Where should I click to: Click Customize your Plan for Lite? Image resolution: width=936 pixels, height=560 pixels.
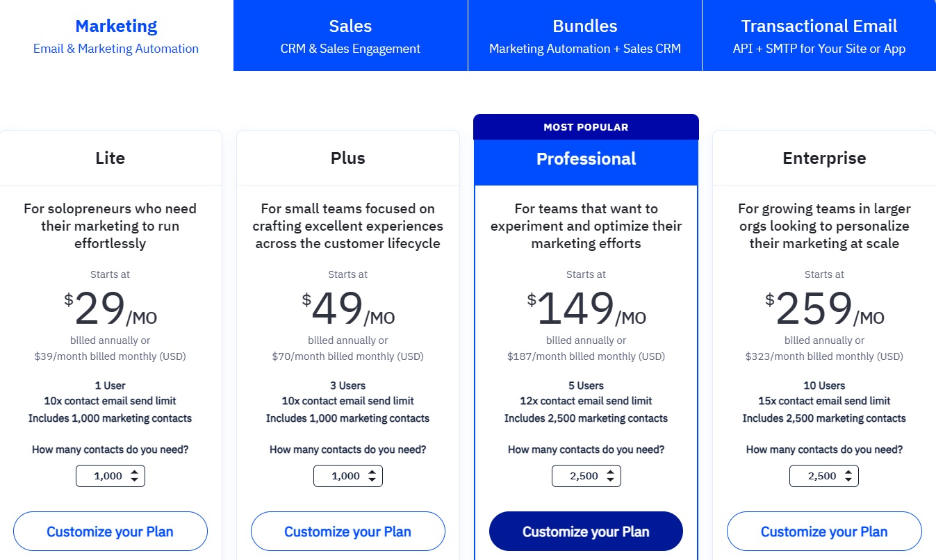[x=110, y=532]
